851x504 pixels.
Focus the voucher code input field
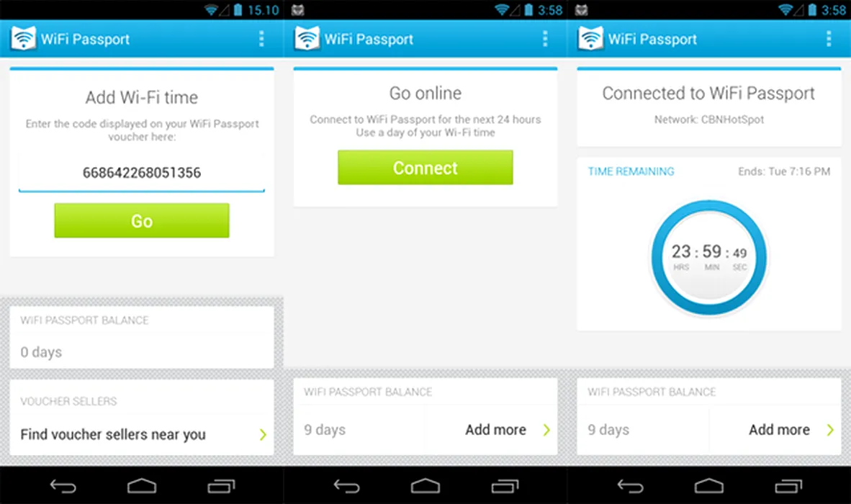coord(142,173)
